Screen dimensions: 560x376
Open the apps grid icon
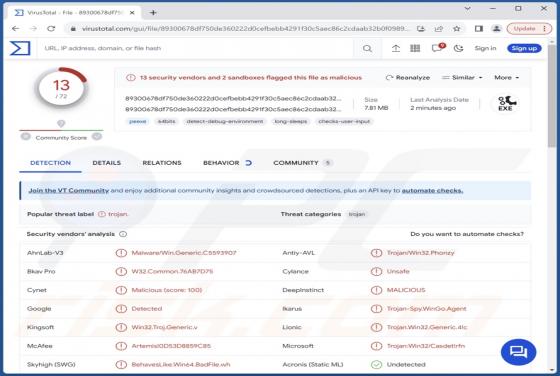pos(415,48)
